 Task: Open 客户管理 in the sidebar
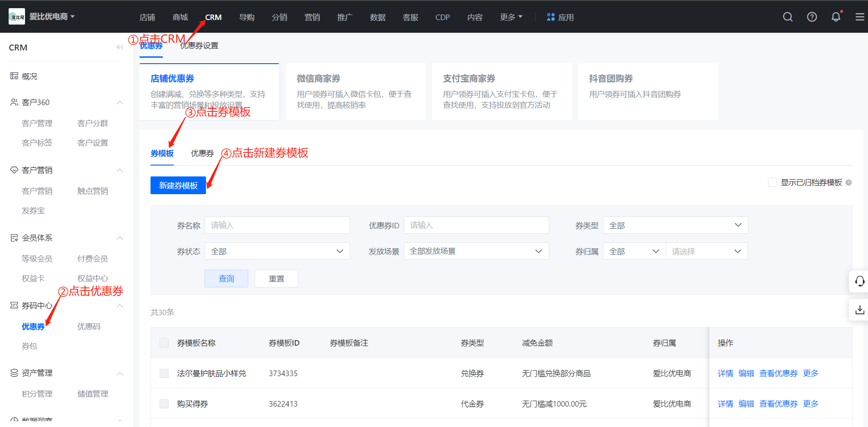37,123
